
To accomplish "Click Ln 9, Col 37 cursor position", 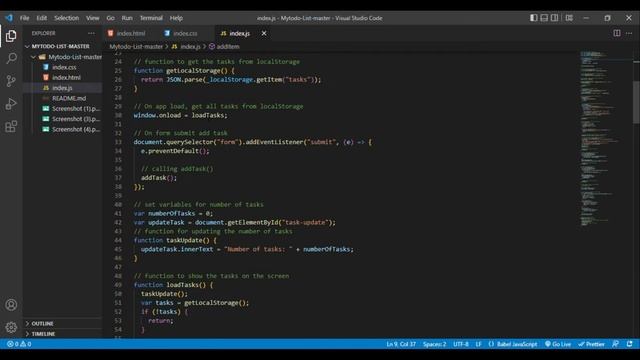I will (x=401, y=344).
